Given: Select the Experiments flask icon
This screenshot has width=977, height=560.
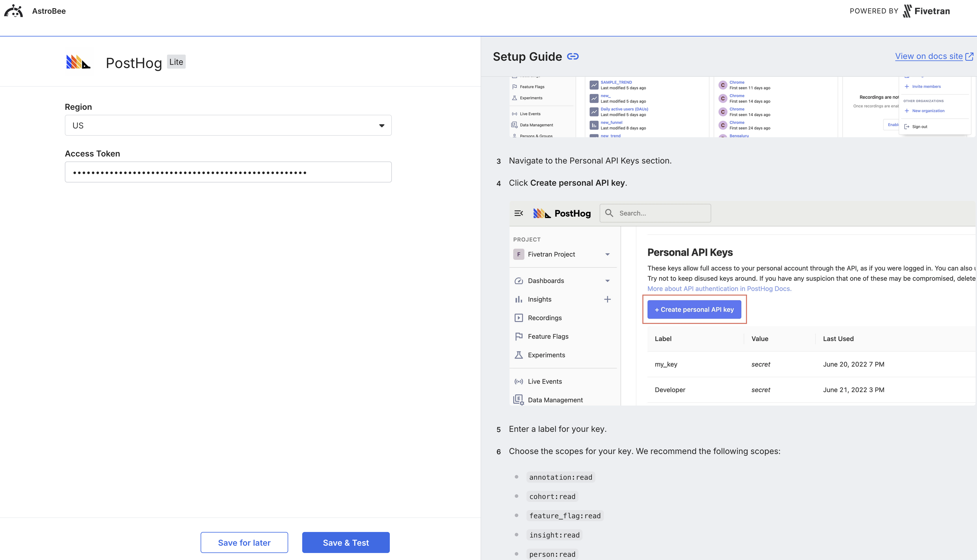Looking at the screenshot, I should coord(519,355).
